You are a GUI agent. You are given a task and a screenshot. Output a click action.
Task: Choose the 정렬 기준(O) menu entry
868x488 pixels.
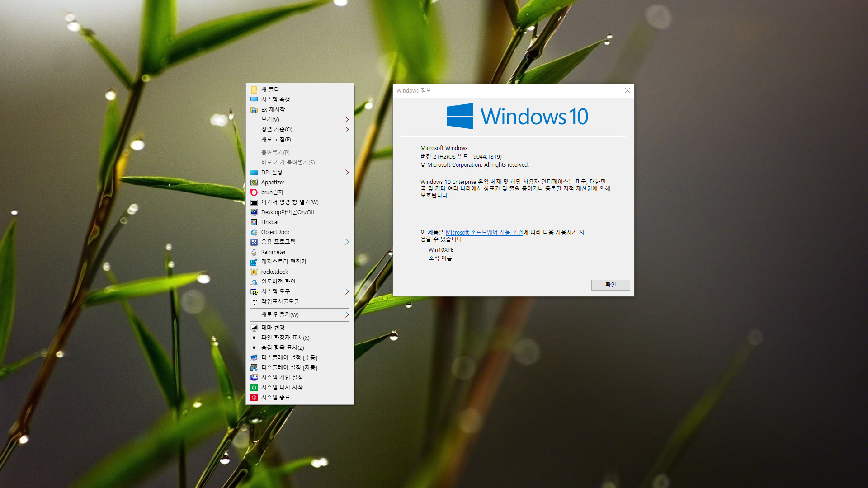[x=300, y=129]
